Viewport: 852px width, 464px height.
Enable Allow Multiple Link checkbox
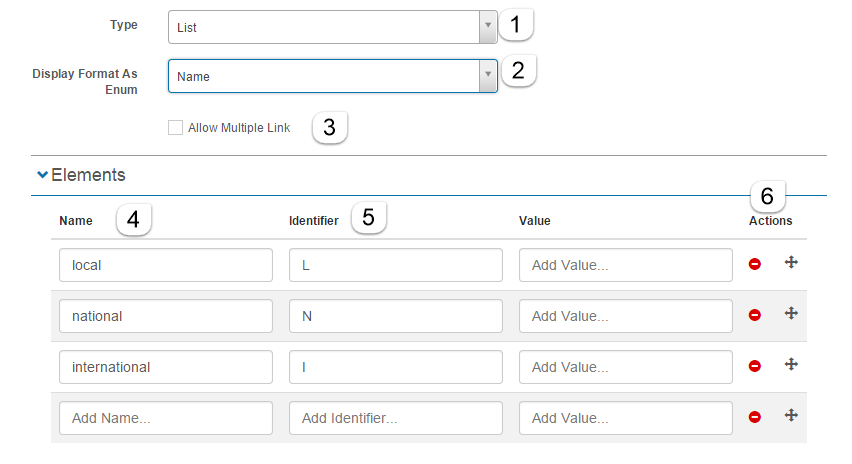click(x=176, y=128)
